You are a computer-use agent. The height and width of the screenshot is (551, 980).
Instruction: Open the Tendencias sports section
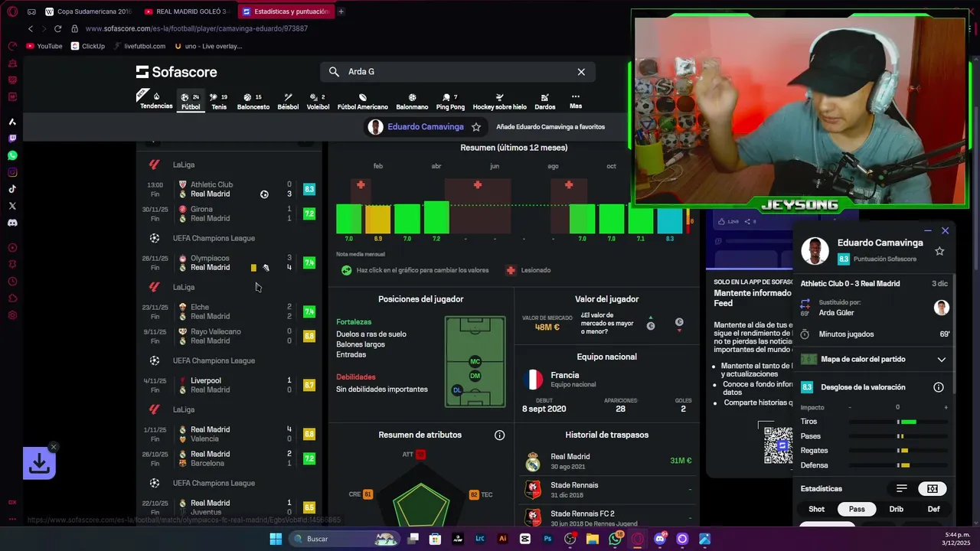point(156,101)
